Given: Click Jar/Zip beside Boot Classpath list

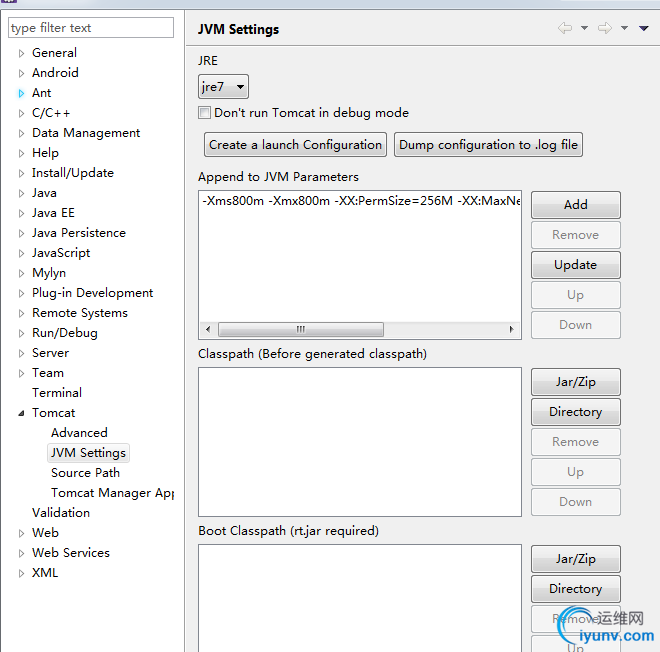Looking at the screenshot, I should click(x=575, y=559).
